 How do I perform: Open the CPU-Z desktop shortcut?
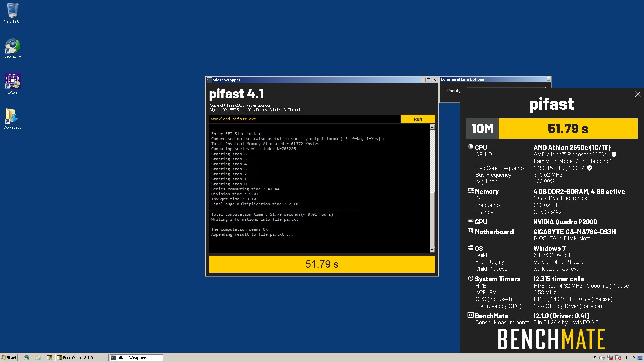click(x=12, y=84)
